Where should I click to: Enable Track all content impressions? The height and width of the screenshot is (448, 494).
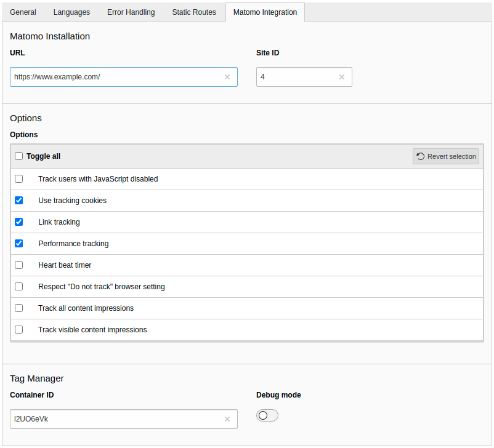[19, 308]
